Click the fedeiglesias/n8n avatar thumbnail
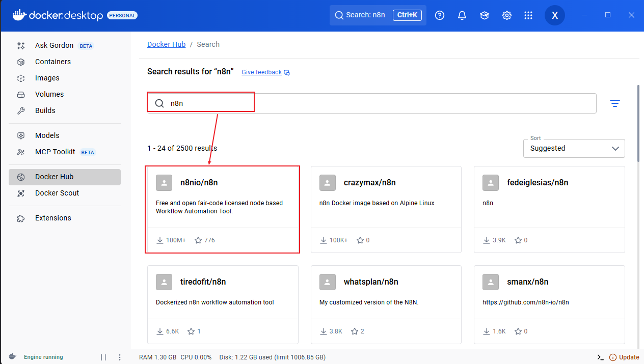Viewport: 644px width, 364px height. [491, 183]
